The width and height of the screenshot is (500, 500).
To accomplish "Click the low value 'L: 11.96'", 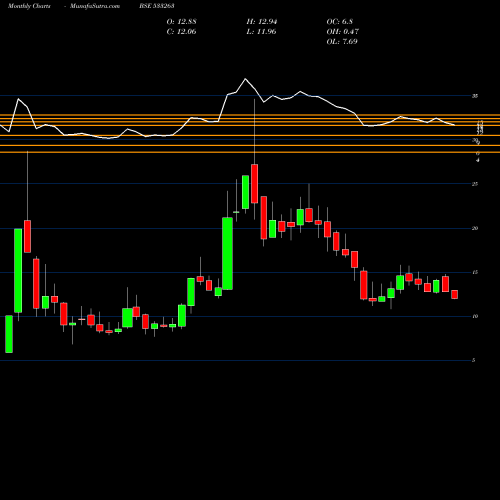I will coord(261,32).
